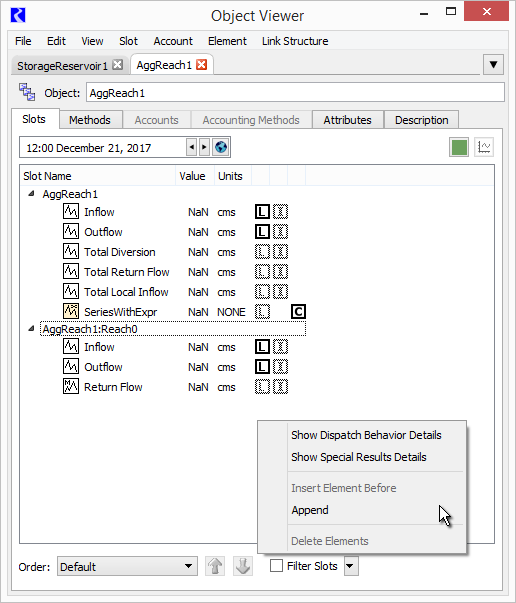
Task: Choose Append from the context menu
Action: pos(310,510)
